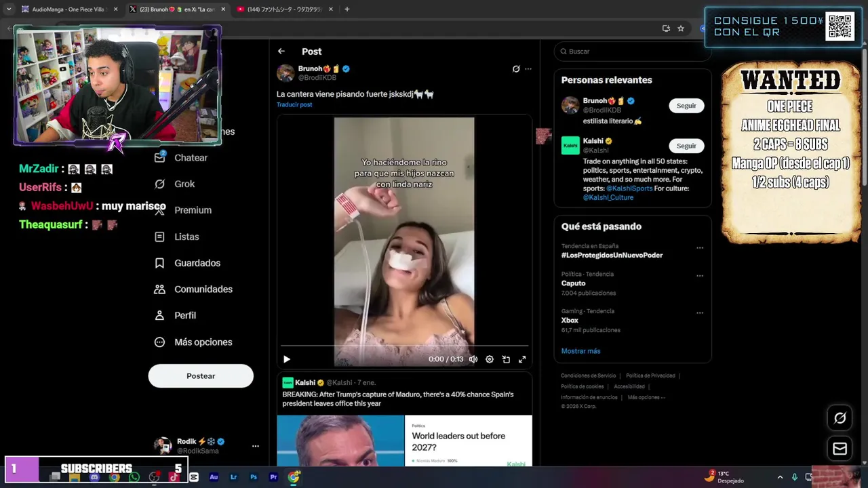Click Mostrar más in trends

(580, 351)
